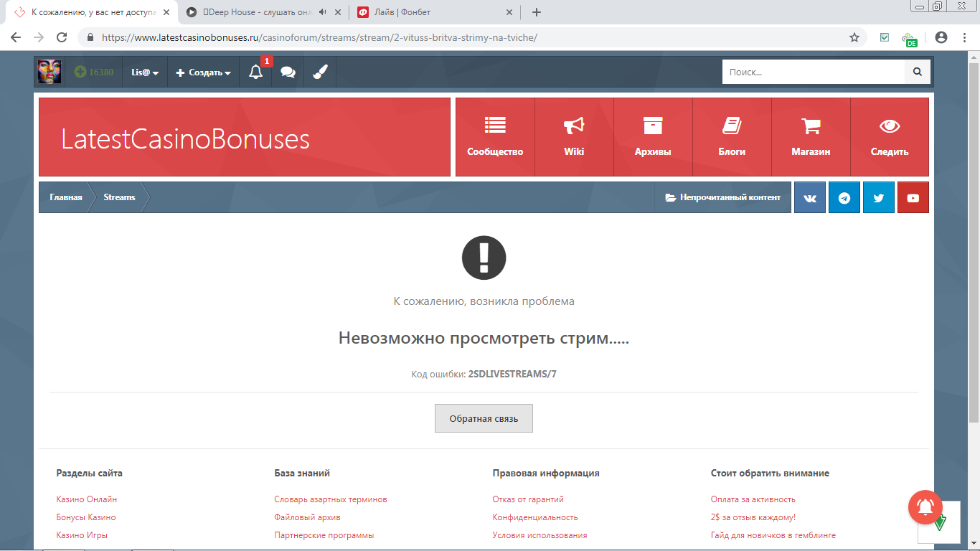Open the YouTube channel icon
Image resolution: width=980 pixels, height=551 pixels.
[x=913, y=198]
